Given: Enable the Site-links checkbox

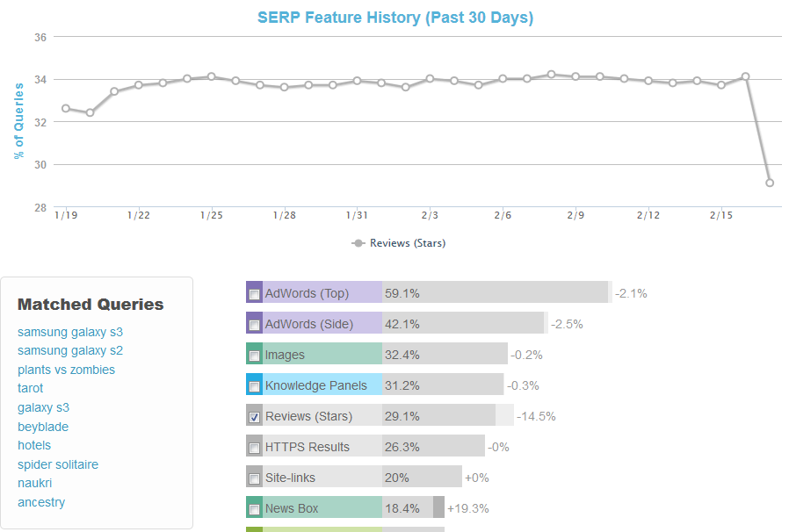Looking at the screenshot, I should coord(254,477).
